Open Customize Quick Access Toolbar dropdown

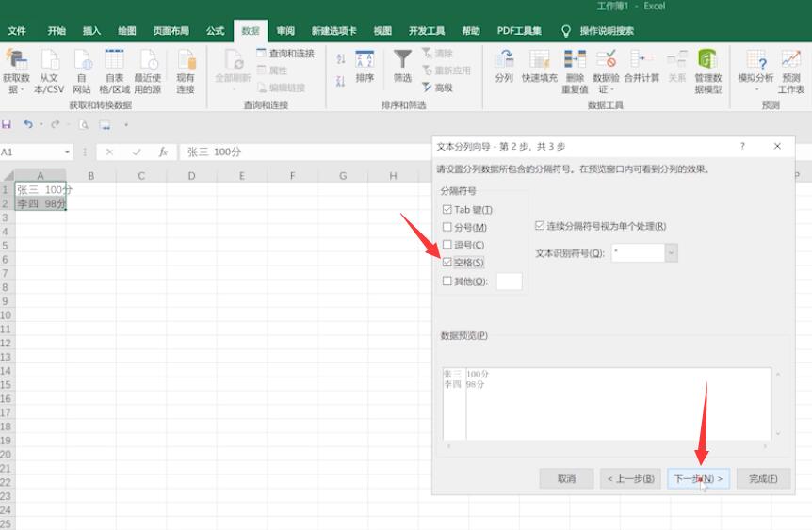click(x=126, y=125)
